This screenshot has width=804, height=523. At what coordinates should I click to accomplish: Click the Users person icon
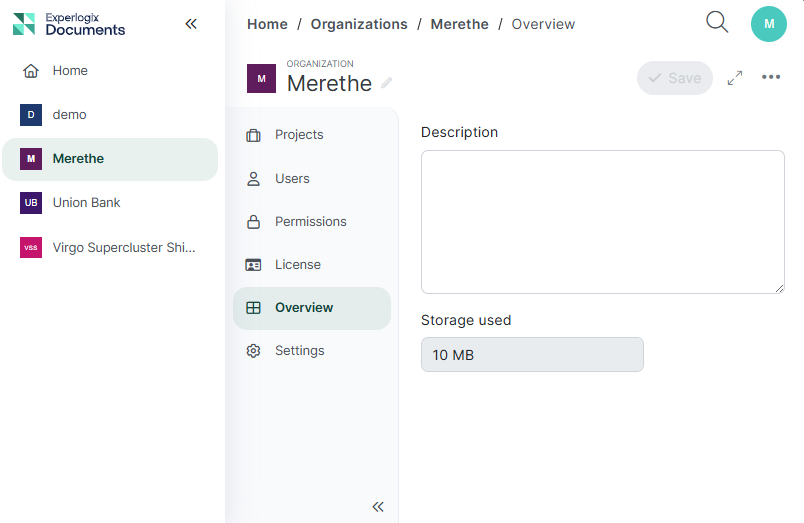click(253, 179)
